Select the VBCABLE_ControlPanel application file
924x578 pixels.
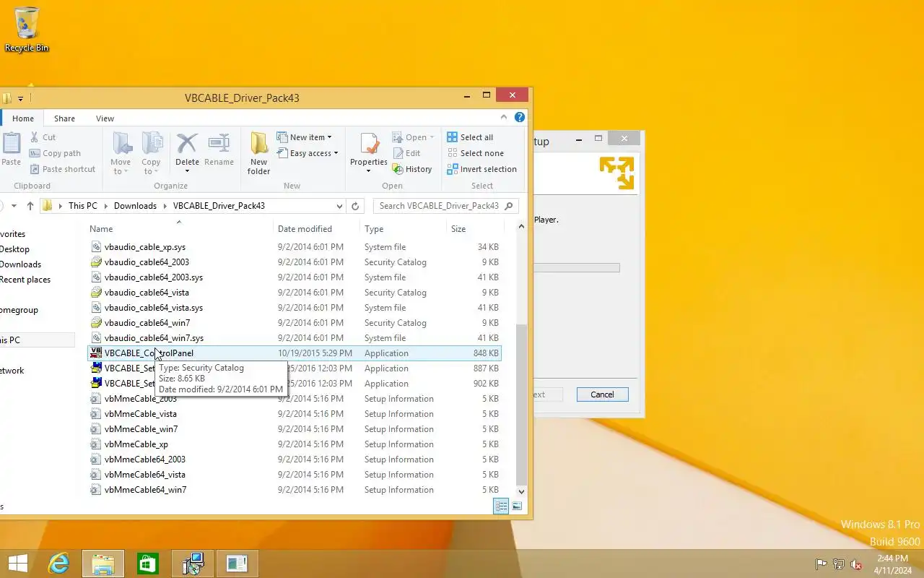tap(294, 353)
